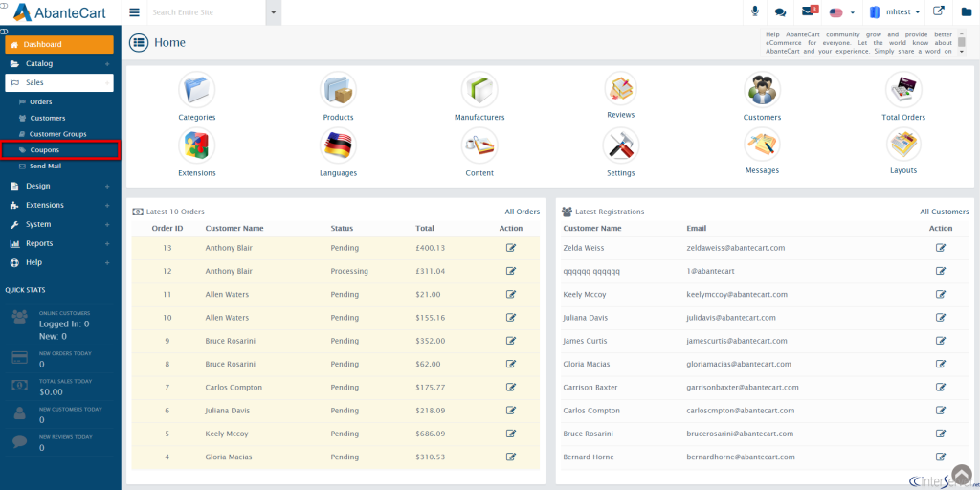The width and height of the screenshot is (980, 490).
Task: Click the scroll-to-top arrow button
Action: pyautogui.click(x=964, y=476)
